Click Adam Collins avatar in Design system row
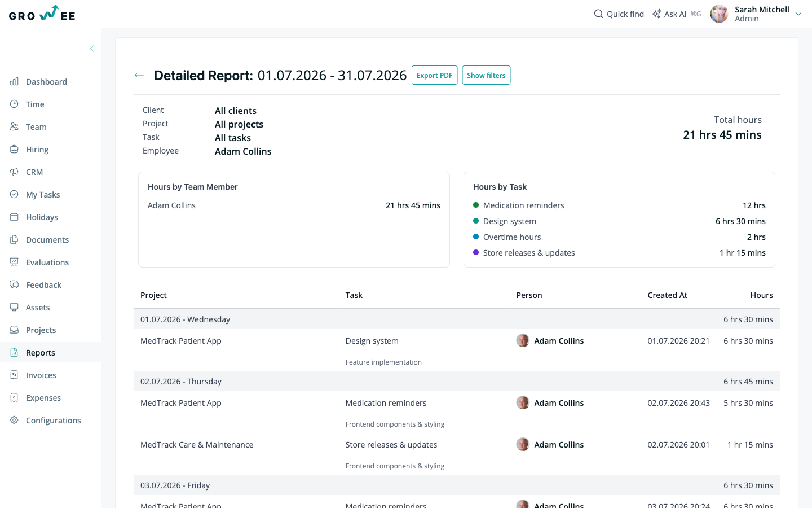 point(523,340)
